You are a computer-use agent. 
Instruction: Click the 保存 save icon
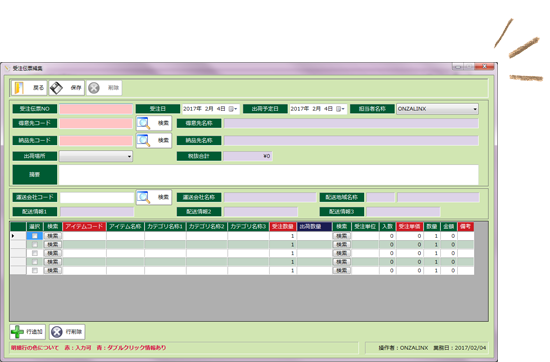point(56,88)
